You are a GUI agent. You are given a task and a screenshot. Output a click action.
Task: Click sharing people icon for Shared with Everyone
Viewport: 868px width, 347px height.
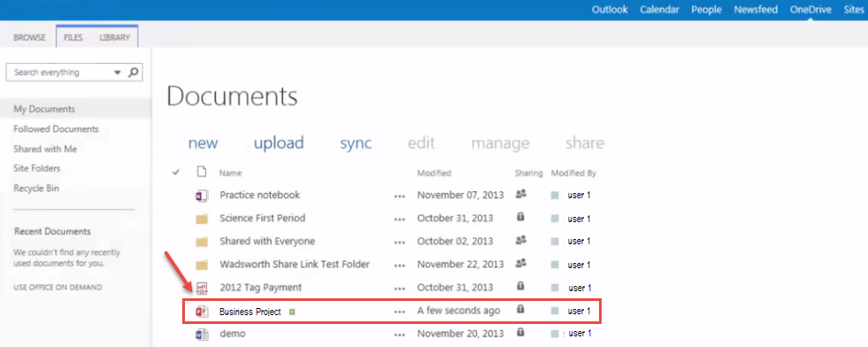(520, 240)
